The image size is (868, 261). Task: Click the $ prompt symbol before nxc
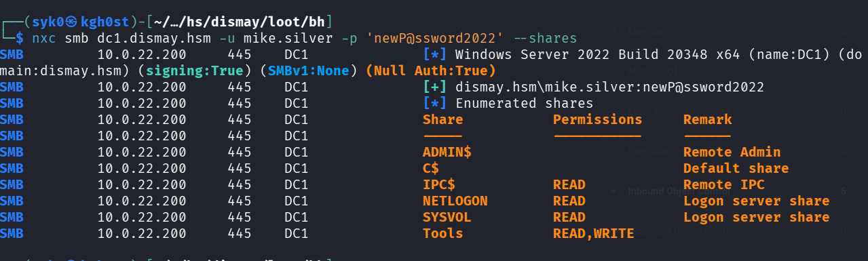(20, 39)
